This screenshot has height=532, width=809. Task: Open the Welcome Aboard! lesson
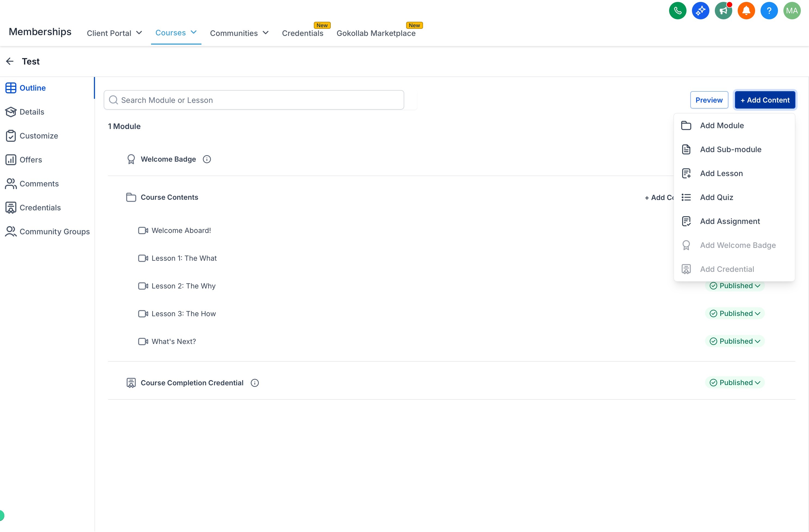pyautogui.click(x=181, y=231)
